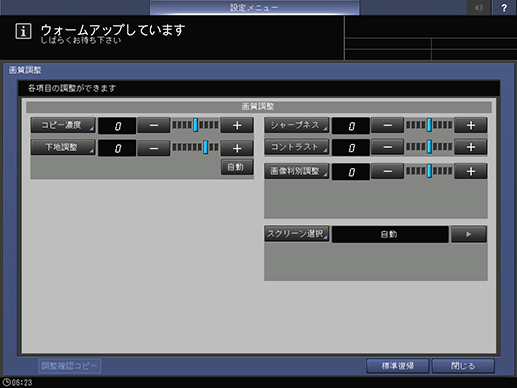Viewport: 517px width, 388px height.
Task: Select the 画像判別調整 button
Action: [297, 171]
